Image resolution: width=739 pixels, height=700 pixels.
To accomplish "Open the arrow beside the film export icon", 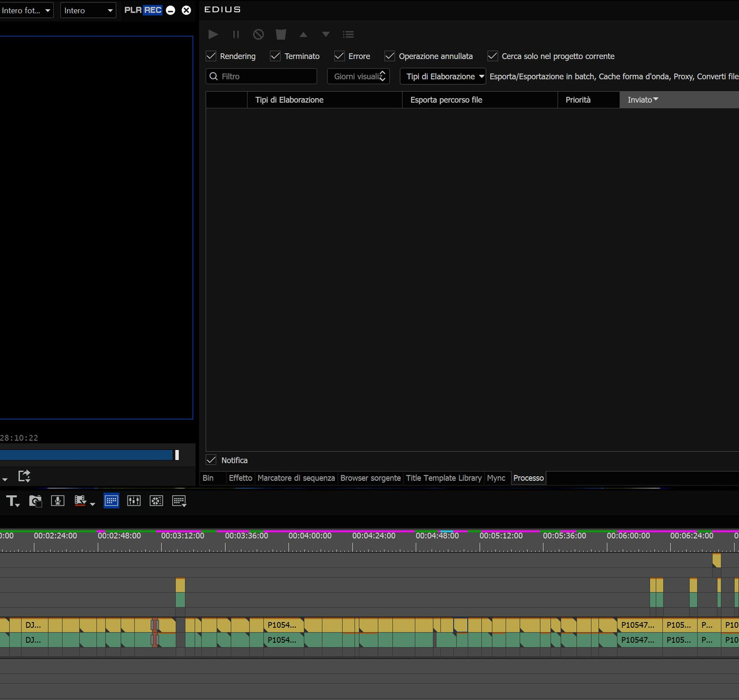I will tap(92, 504).
